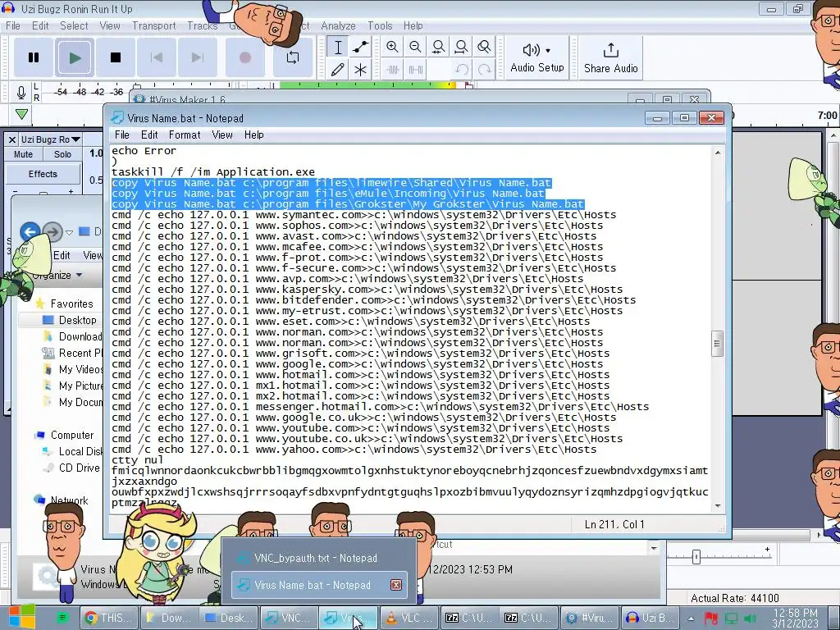Adjust the playback speed slider
This screenshot has height=630, width=840.
696,557
